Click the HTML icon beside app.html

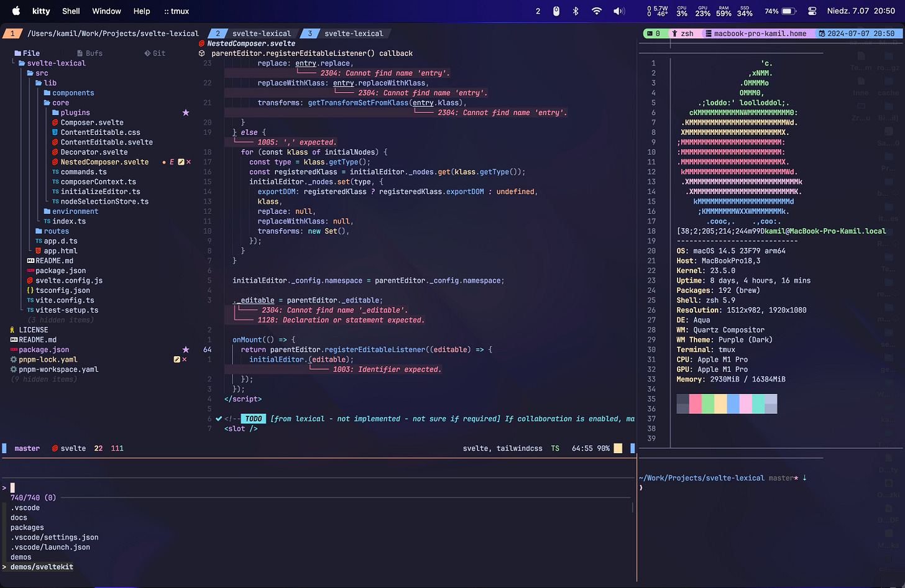39,251
